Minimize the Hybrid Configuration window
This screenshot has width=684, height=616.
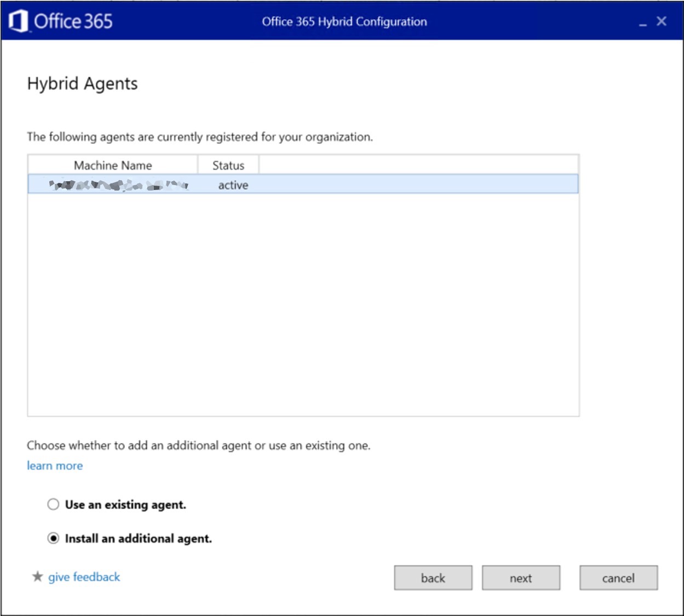tap(642, 22)
